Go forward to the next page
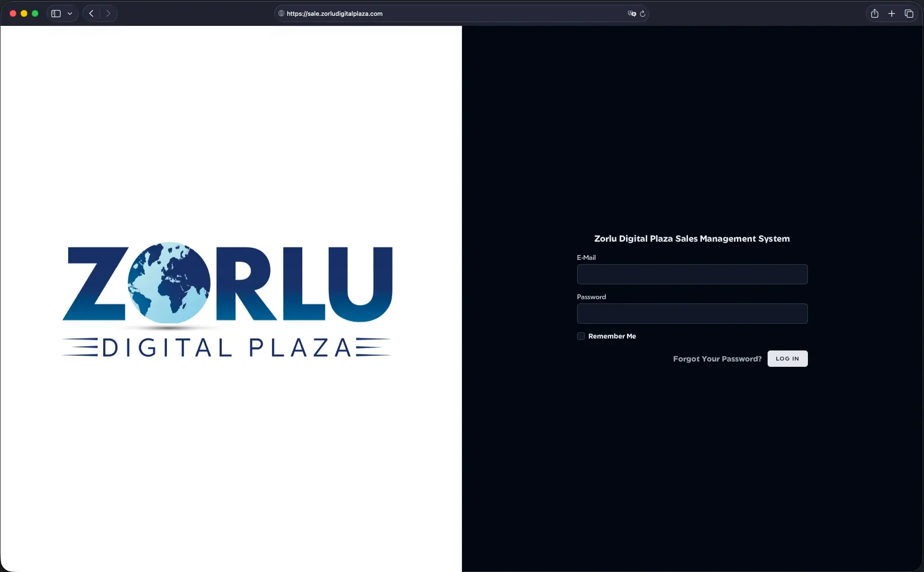 pyautogui.click(x=108, y=13)
